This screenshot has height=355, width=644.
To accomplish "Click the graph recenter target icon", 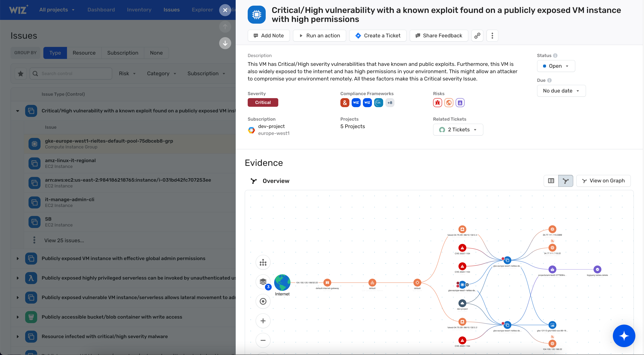I will pyautogui.click(x=263, y=302).
